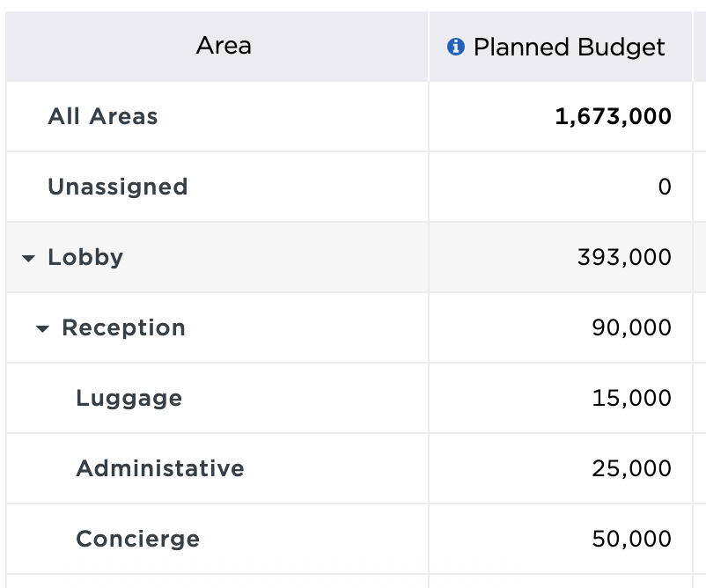Click the All Areas row label
This screenshot has height=588, width=706.
pos(103,116)
